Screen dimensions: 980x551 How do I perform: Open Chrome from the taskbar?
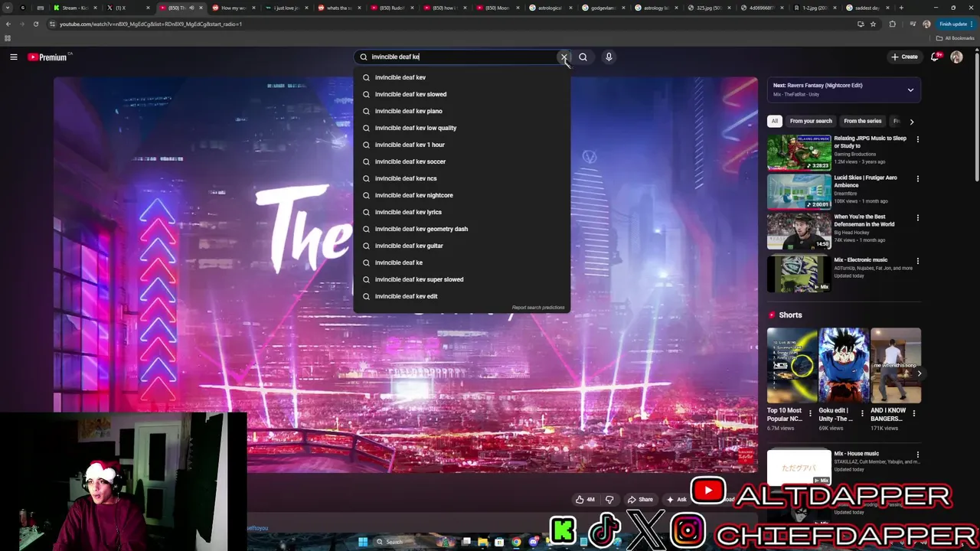click(516, 542)
